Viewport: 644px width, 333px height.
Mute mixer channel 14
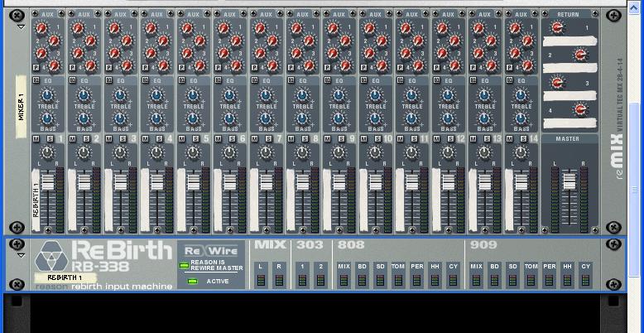click(x=509, y=139)
